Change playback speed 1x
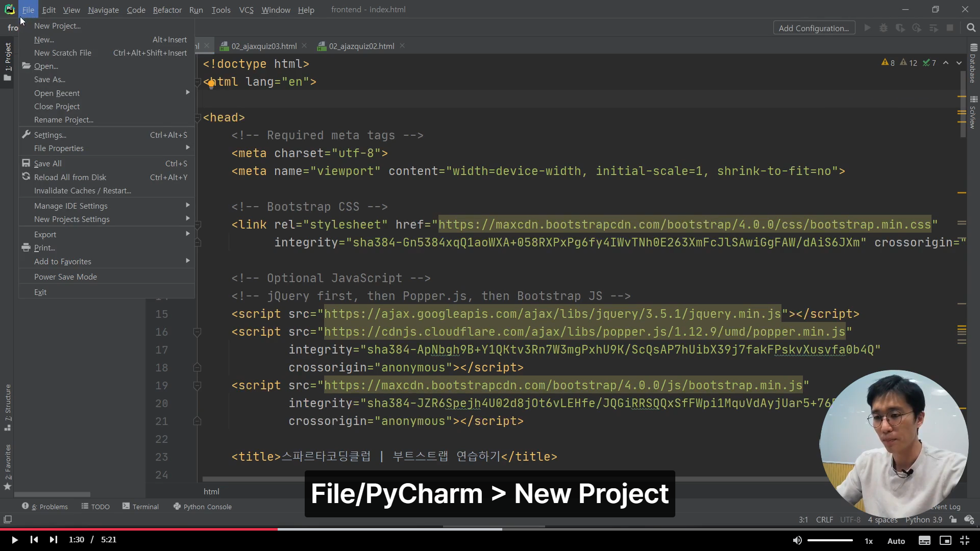 click(x=869, y=541)
